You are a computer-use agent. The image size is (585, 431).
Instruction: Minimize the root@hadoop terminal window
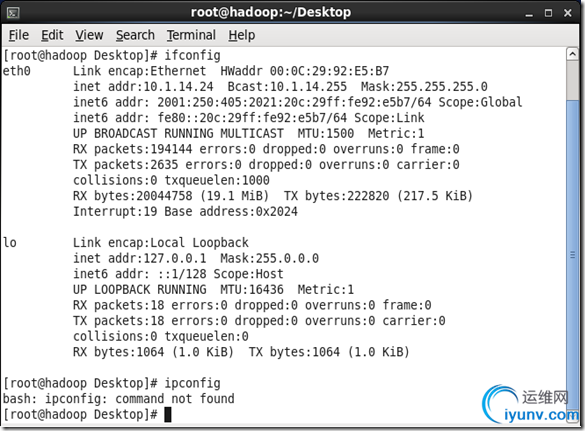coord(529,13)
